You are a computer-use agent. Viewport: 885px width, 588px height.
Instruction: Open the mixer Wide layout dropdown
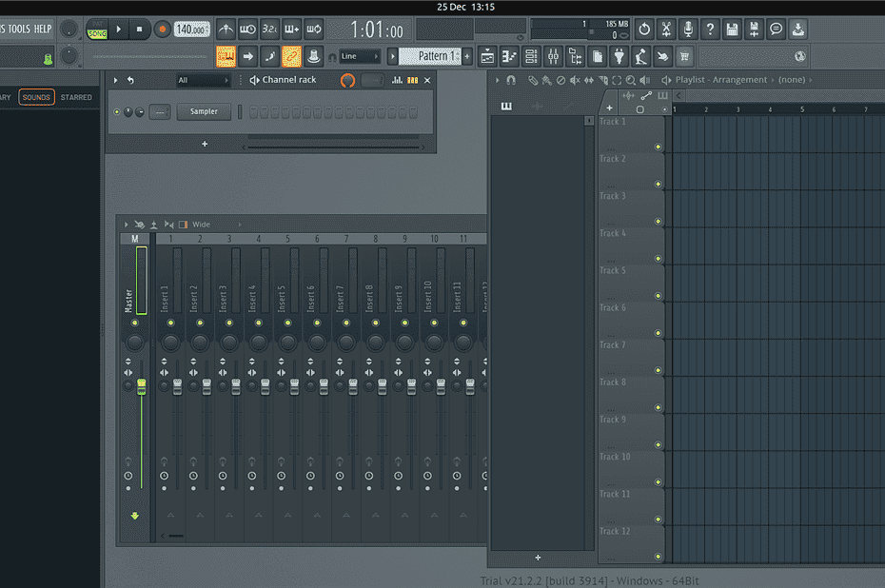(x=217, y=225)
